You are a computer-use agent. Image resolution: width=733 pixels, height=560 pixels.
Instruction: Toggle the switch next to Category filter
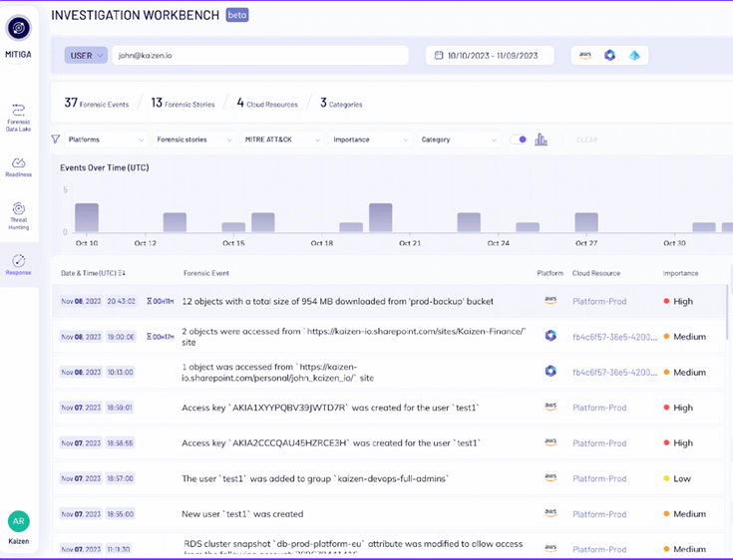(519, 140)
